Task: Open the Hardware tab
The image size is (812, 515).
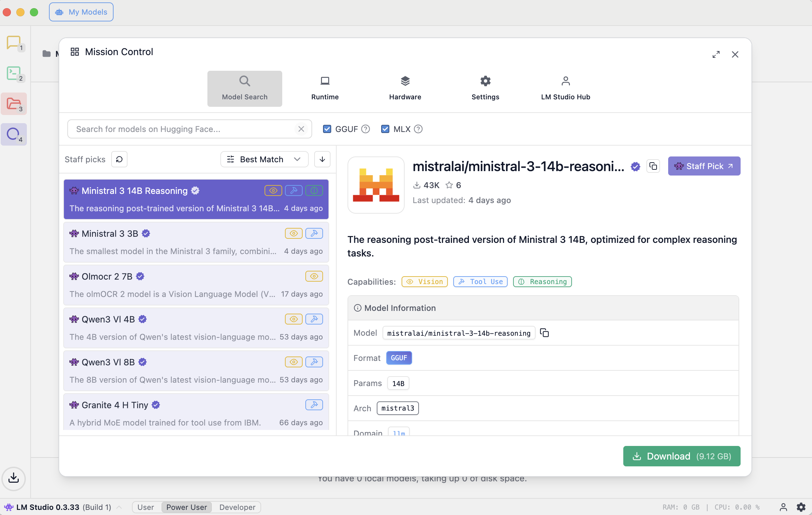Action: [x=405, y=88]
